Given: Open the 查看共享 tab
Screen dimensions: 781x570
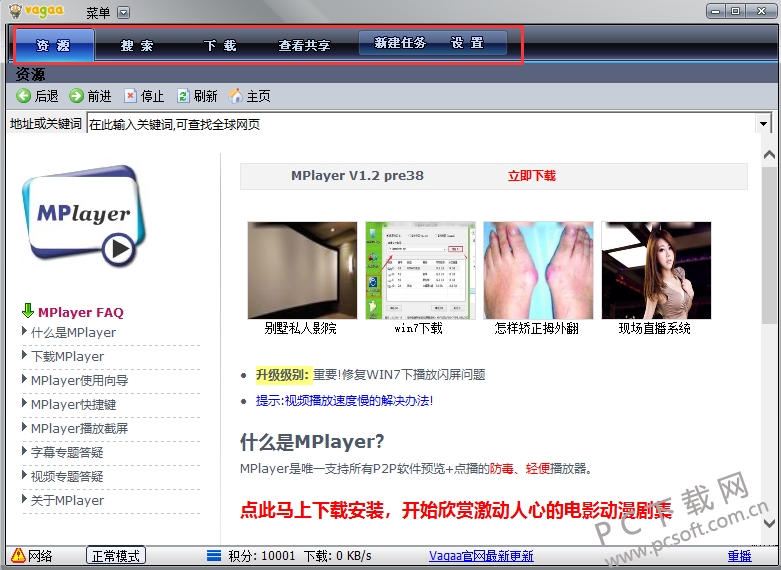Looking at the screenshot, I should coord(304,45).
